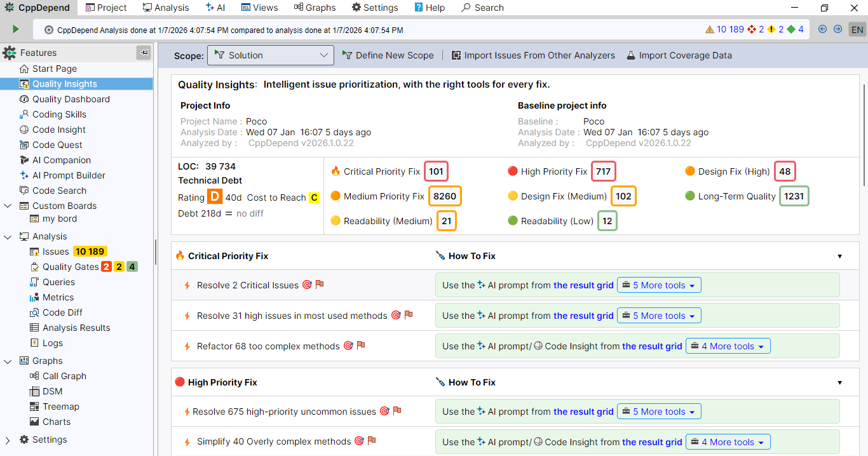Click the yellow warning diamond in the notification bar
Image resolution: width=868 pixels, height=456 pixels.
(771, 29)
